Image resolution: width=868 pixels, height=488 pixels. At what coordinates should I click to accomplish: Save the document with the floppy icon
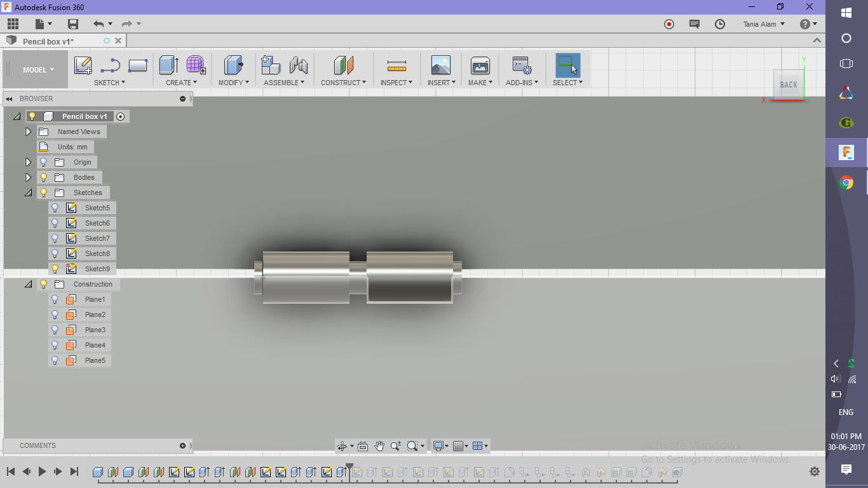pos(73,24)
